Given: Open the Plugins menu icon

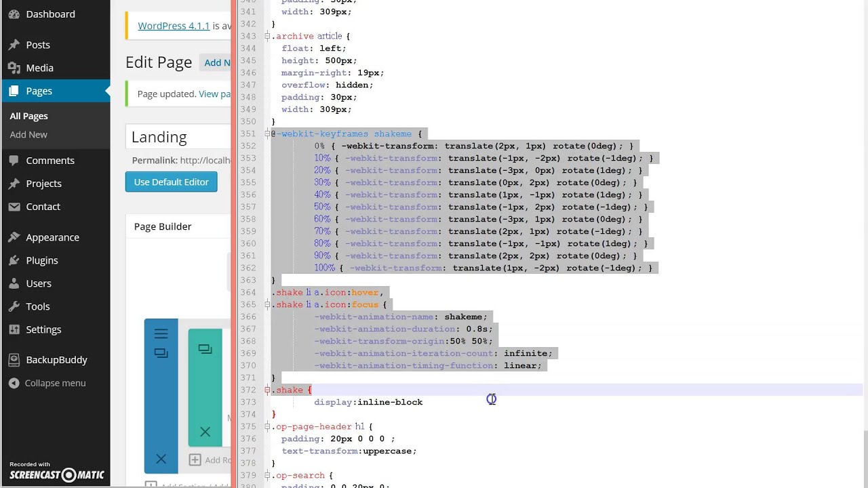Looking at the screenshot, I should pyautogui.click(x=14, y=260).
